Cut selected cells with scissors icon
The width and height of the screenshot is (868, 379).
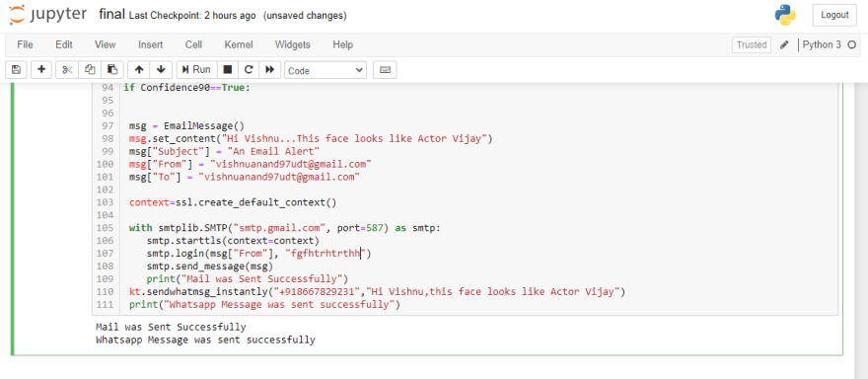point(67,70)
